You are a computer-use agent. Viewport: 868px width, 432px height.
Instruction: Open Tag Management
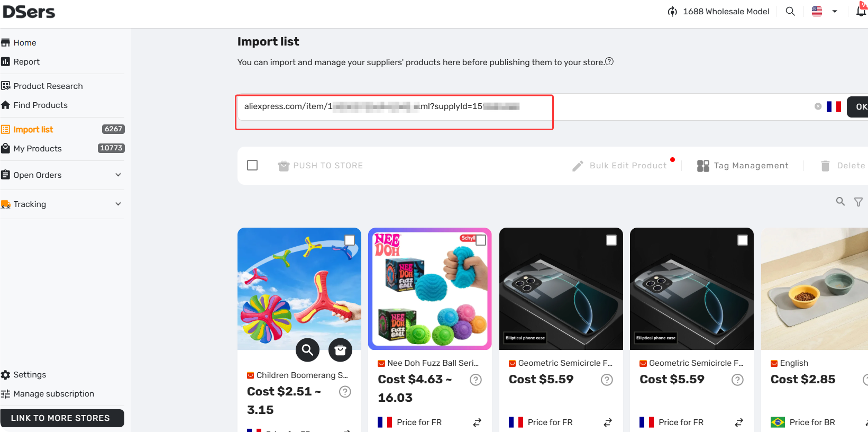[x=743, y=166]
